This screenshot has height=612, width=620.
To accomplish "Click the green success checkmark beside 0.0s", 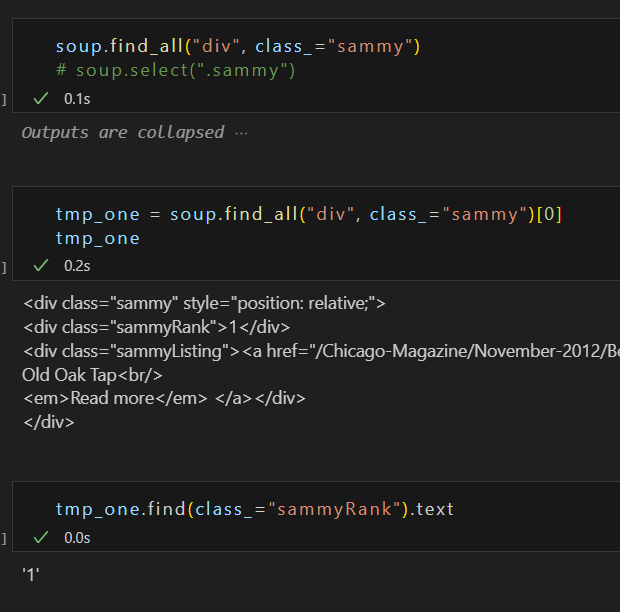I will pyautogui.click(x=41, y=537).
